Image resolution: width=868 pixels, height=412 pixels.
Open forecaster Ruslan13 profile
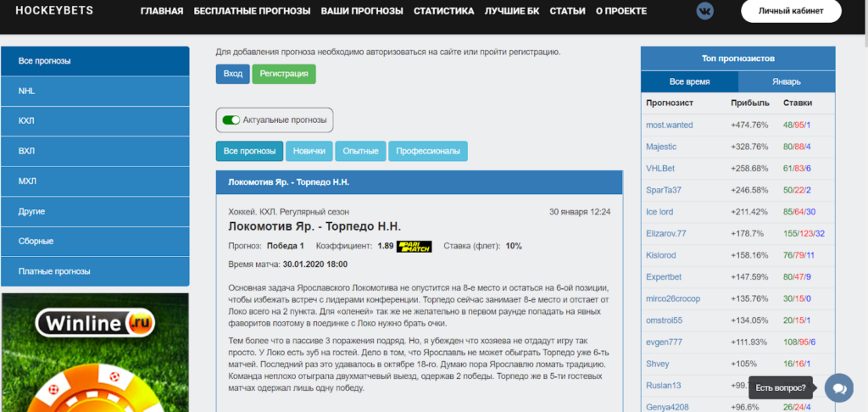[x=663, y=386]
